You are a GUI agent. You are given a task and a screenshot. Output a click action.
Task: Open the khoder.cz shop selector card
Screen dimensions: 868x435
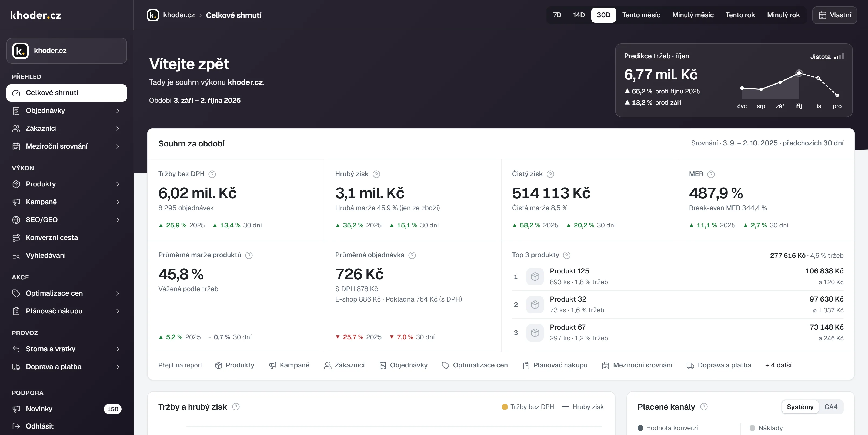click(x=67, y=51)
